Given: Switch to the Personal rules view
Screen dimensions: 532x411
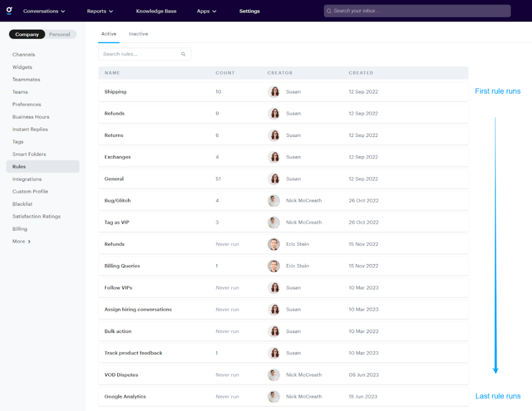Looking at the screenshot, I should pyautogui.click(x=60, y=34).
